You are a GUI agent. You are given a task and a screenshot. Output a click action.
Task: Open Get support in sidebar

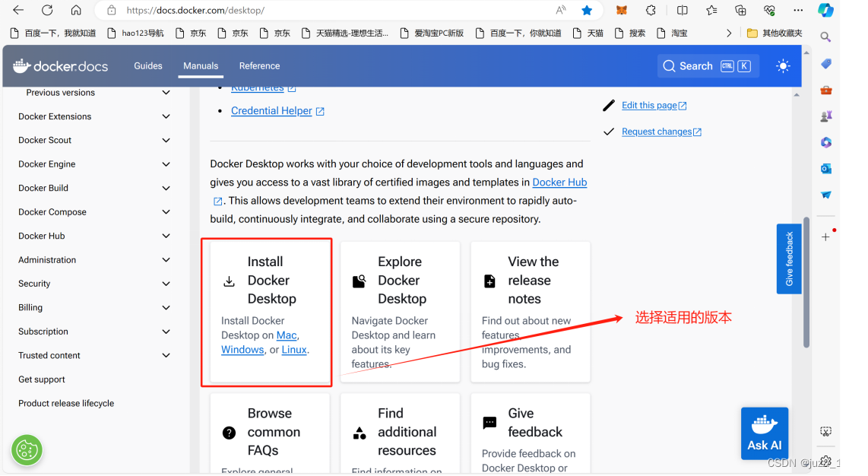point(42,379)
